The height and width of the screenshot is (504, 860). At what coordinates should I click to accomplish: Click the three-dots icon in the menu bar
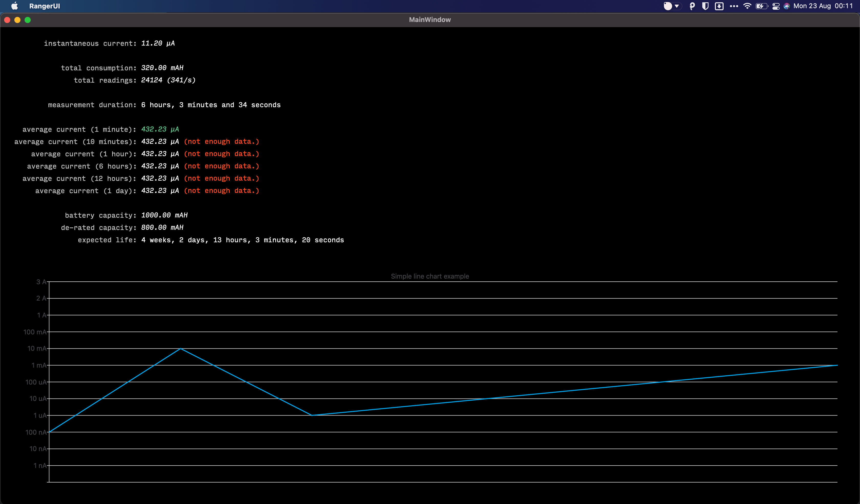tap(734, 6)
